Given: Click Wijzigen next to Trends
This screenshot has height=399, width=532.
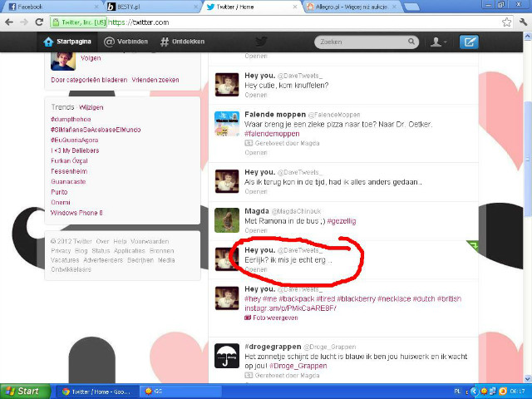Looking at the screenshot, I should [91, 107].
